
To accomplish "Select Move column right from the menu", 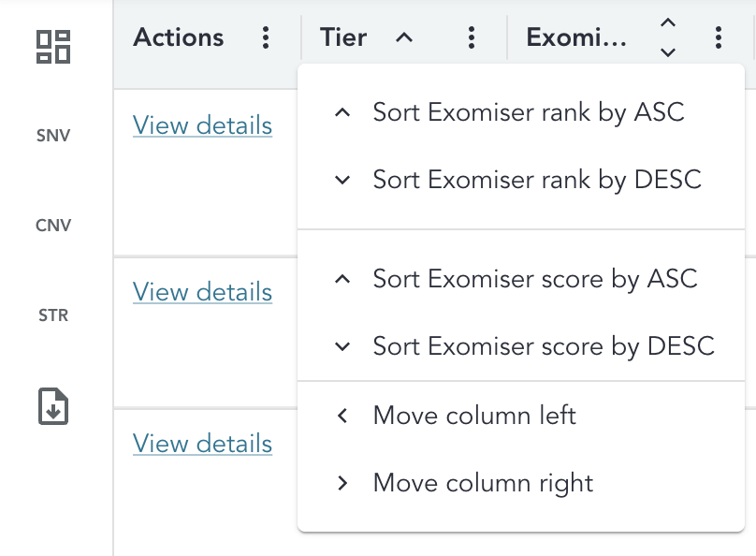I will pyautogui.click(x=481, y=483).
